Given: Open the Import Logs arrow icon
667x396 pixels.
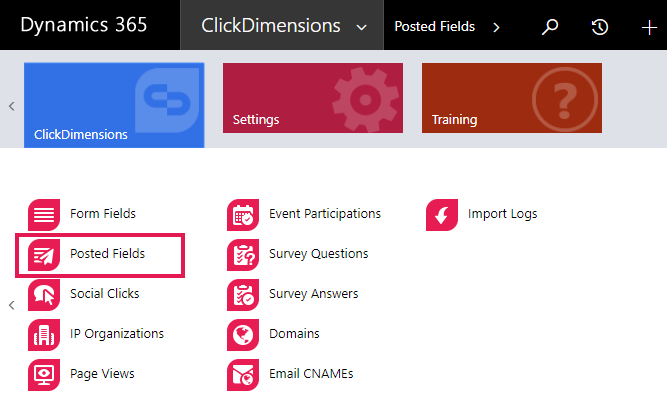Looking at the screenshot, I should [442, 214].
